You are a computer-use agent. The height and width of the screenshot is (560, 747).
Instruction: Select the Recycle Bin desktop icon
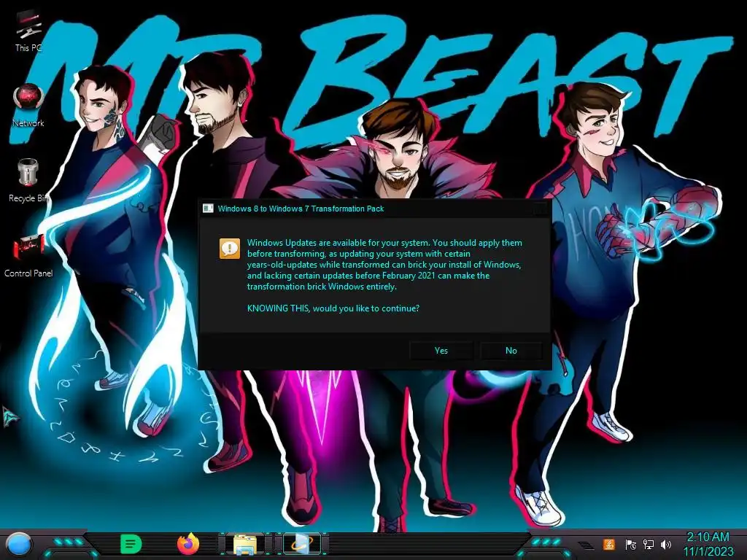pyautogui.click(x=28, y=181)
